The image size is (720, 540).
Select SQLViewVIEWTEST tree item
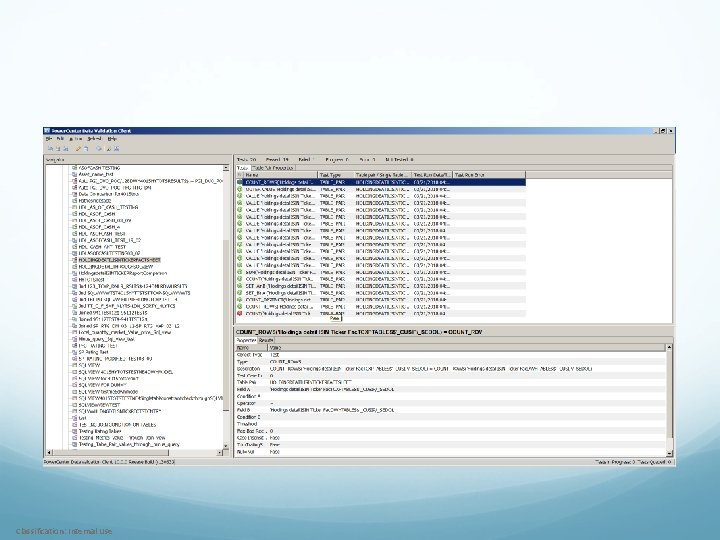99,405
